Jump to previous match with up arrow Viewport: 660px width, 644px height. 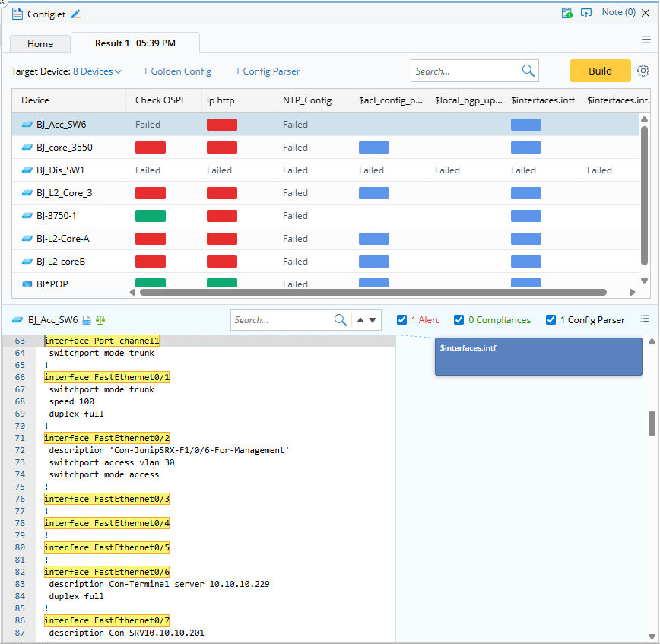click(x=360, y=320)
